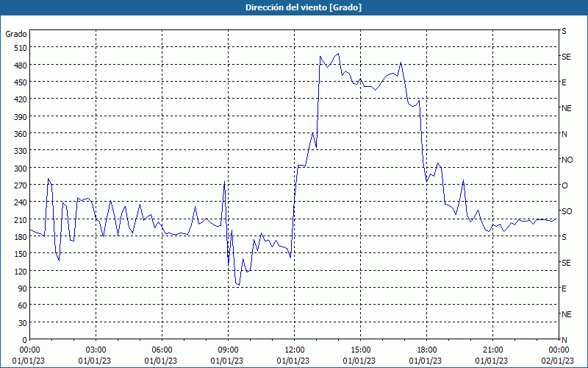Image resolution: width=588 pixels, height=368 pixels.
Task: Click the 09:00 time label
Action: tap(228, 350)
